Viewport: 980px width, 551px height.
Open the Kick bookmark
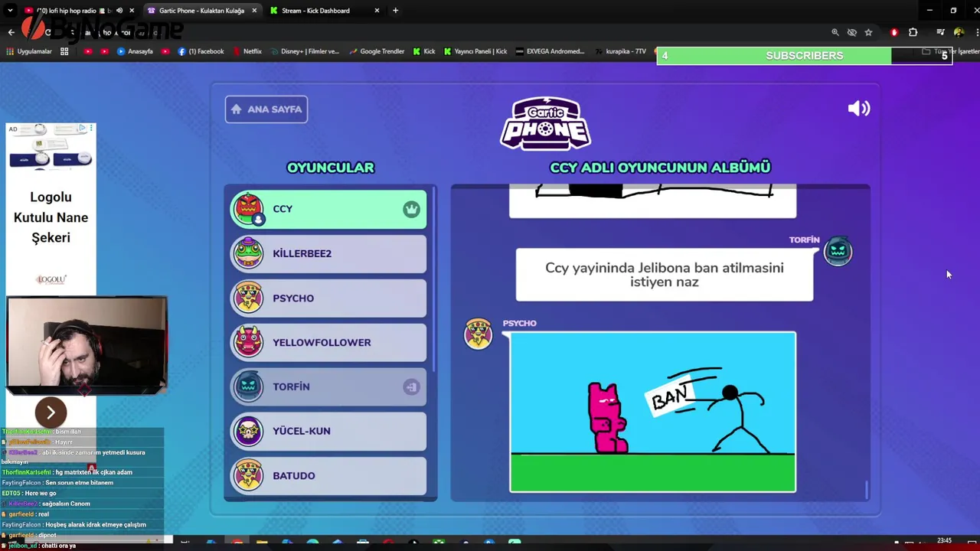point(424,51)
